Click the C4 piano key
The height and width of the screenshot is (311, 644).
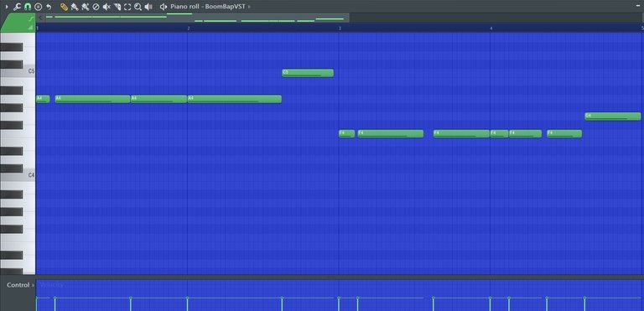point(18,175)
